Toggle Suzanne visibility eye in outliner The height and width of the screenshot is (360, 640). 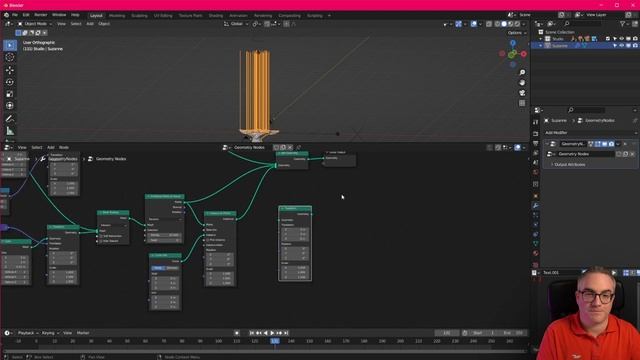[x=622, y=46]
